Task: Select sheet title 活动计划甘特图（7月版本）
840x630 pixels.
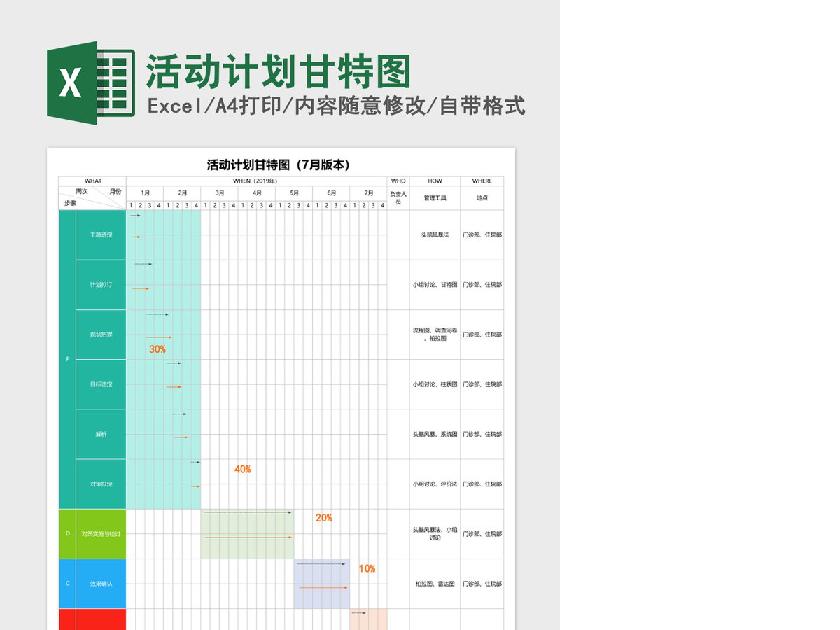Action: [278, 165]
